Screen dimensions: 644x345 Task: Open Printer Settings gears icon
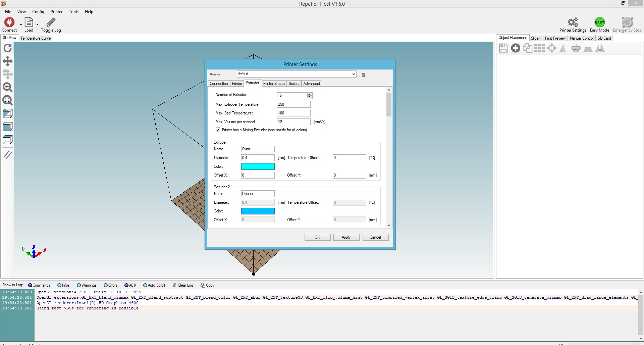[x=573, y=22]
